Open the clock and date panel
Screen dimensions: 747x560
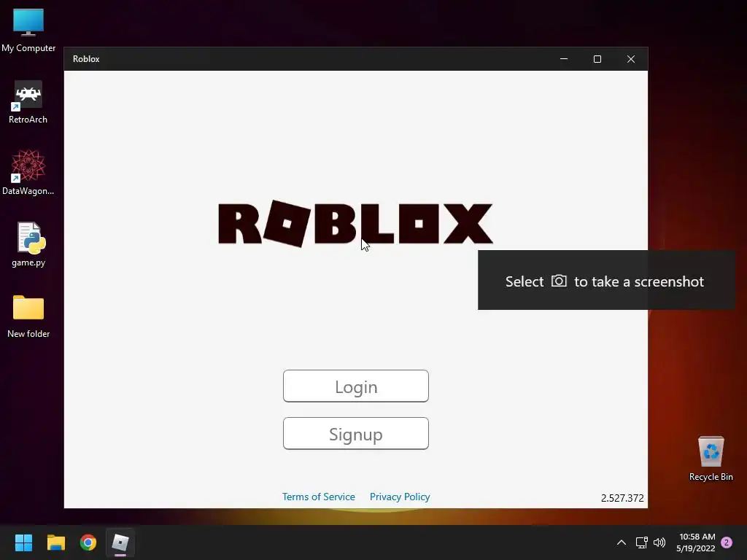coord(695,542)
